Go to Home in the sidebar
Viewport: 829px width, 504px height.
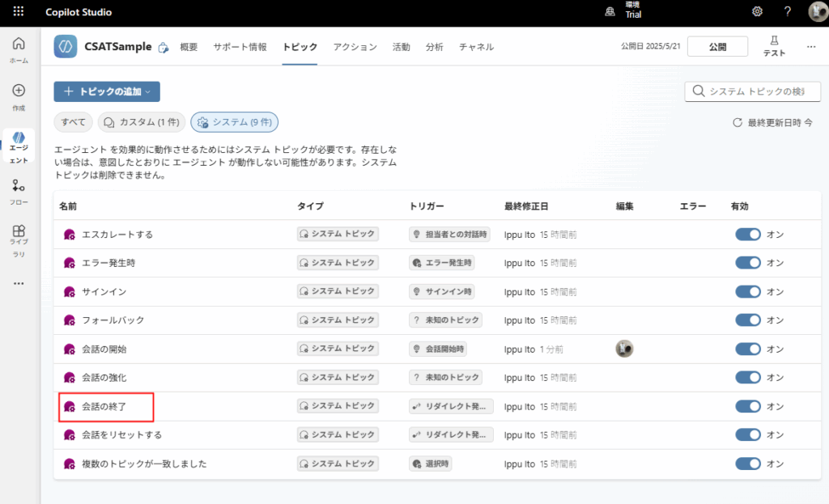pos(19,50)
